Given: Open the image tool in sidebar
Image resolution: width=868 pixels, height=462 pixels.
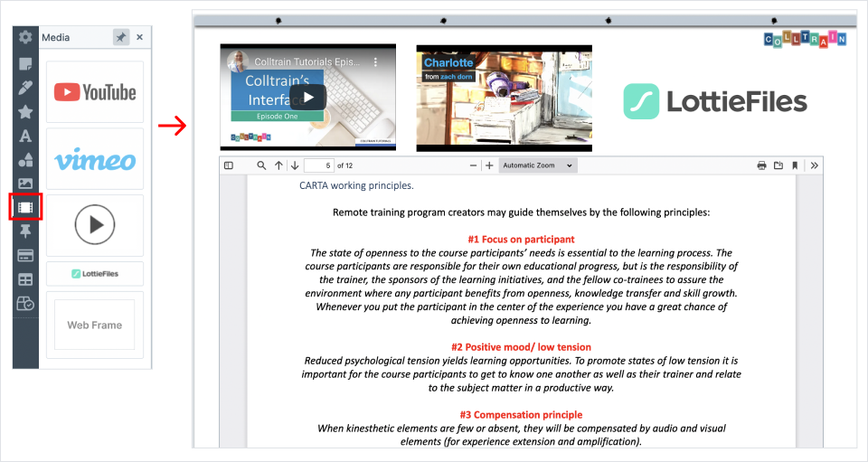Looking at the screenshot, I should [25, 184].
